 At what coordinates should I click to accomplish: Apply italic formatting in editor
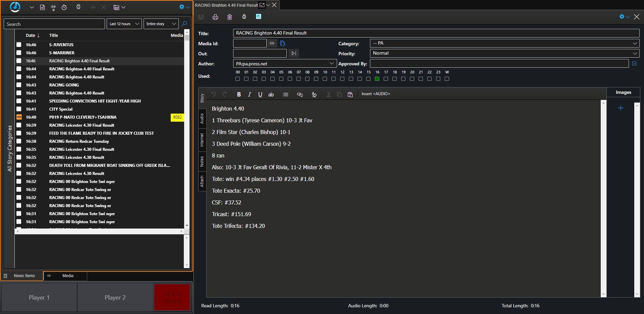249,95
